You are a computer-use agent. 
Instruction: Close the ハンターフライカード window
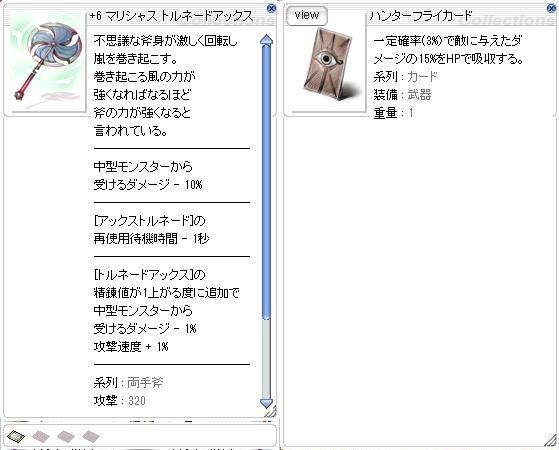(552, 8)
